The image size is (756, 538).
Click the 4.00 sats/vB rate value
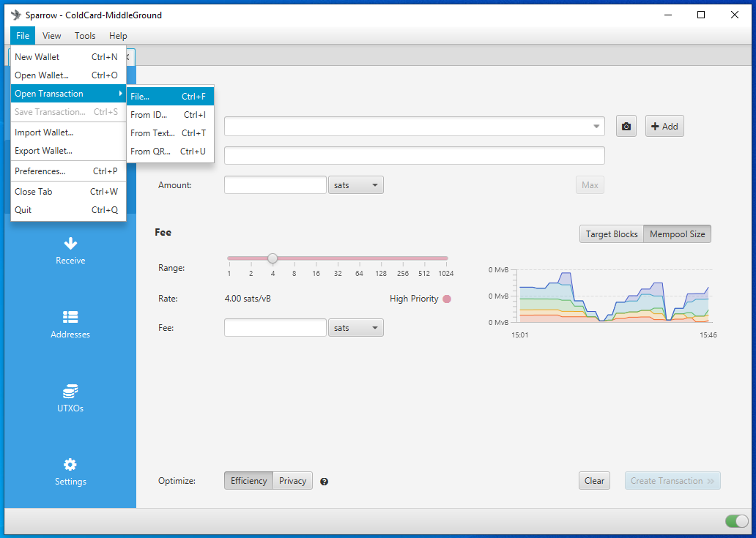[x=248, y=299]
